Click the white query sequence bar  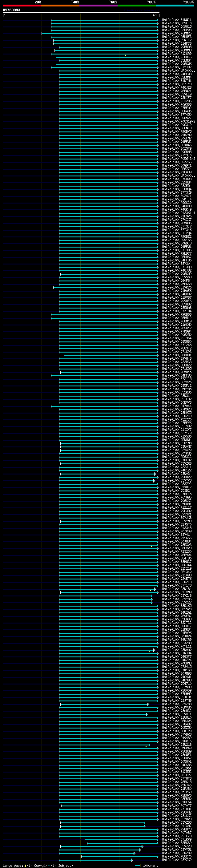tap(81, 12)
